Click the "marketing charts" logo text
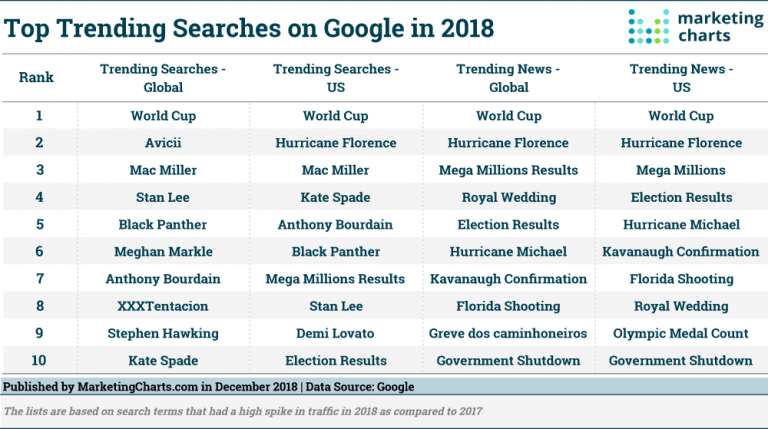 click(x=711, y=26)
